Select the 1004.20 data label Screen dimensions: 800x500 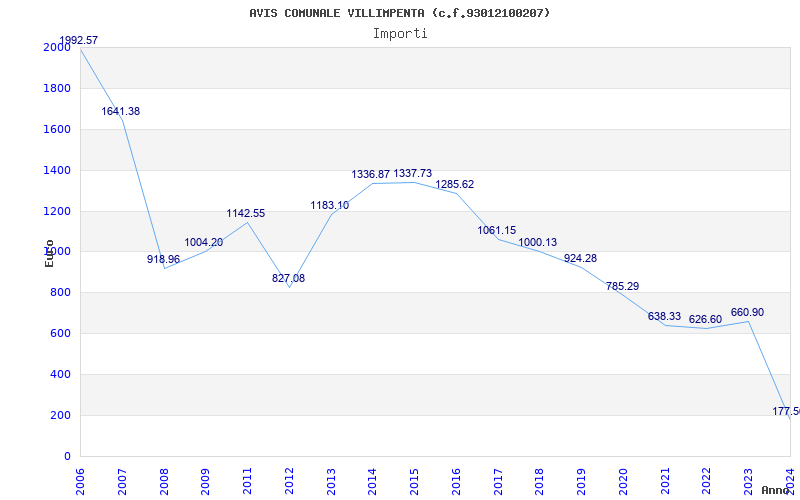(x=204, y=242)
